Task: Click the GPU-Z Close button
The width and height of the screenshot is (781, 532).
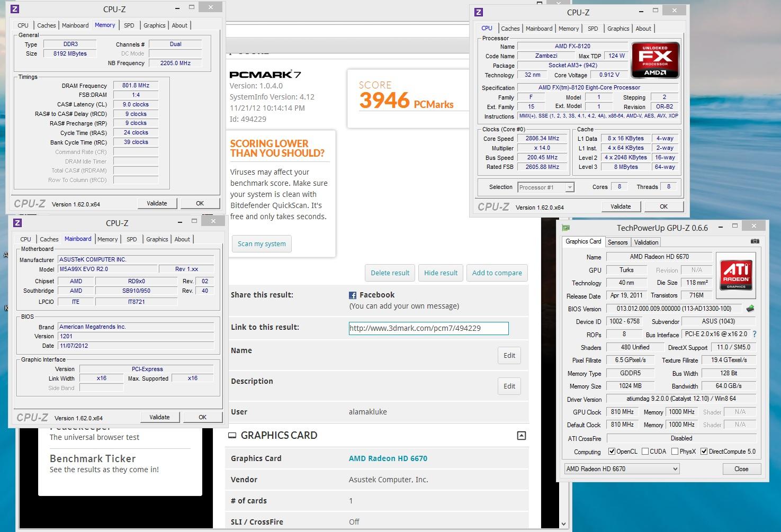Action: pyautogui.click(x=741, y=469)
